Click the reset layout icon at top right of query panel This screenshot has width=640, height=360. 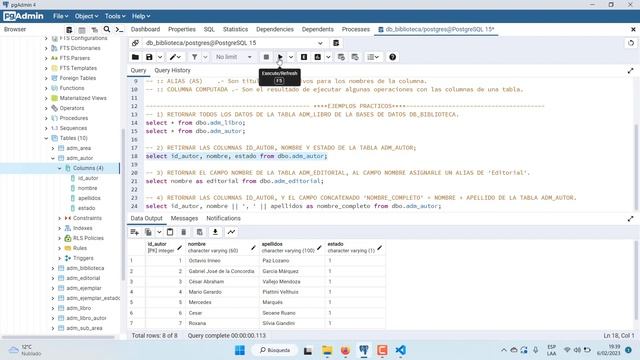631,43
